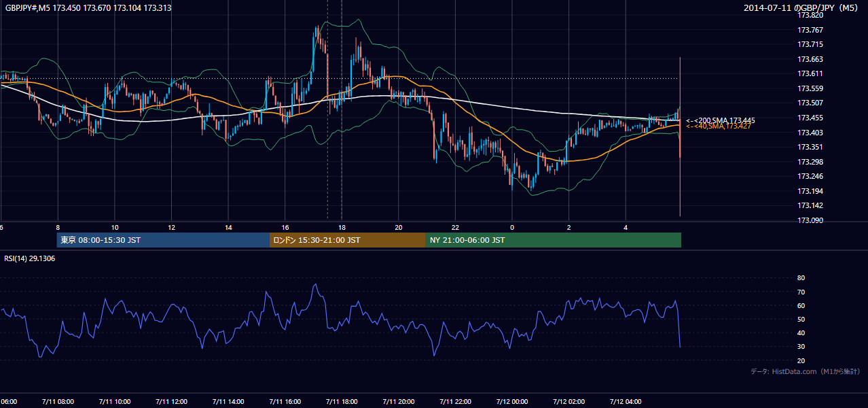Click price level 173.090 on the axis

pos(811,220)
